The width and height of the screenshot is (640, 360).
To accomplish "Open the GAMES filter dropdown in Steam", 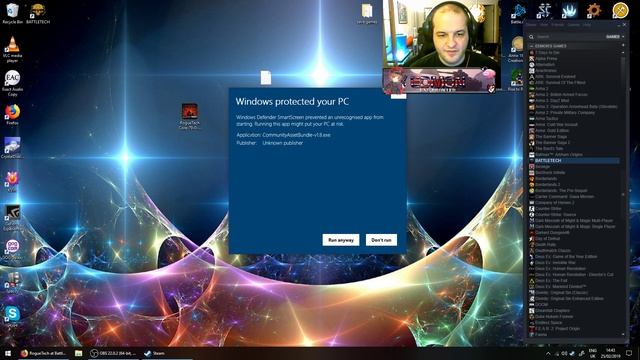I will pyautogui.click(x=615, y=37).
